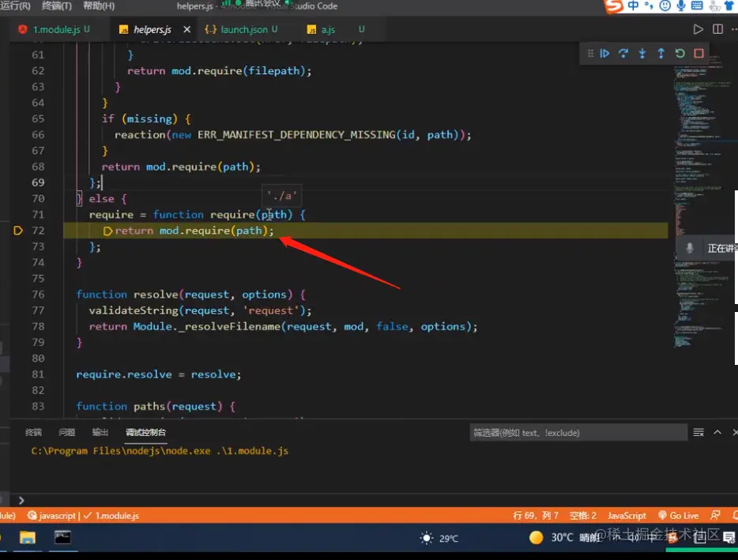Maximize panel with the chevron up icon
738x560 pixels.
coord(717,432)
